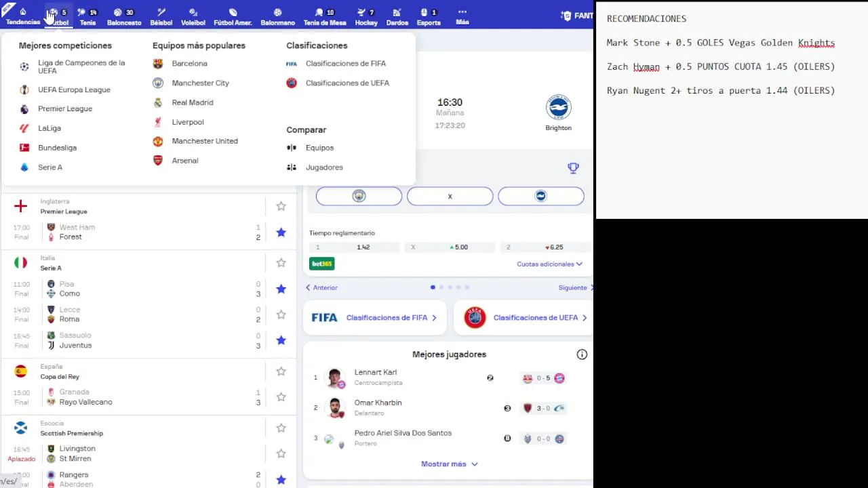
Task: Open Pedro Ariel Silva Dos Santos row
Action: click(448, 439)
